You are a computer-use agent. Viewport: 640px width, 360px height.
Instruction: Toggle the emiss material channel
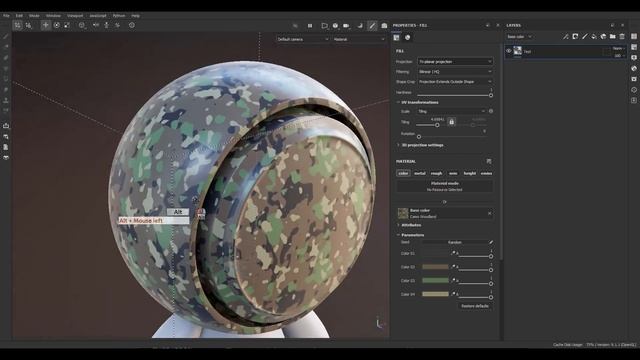coord(486,173)
